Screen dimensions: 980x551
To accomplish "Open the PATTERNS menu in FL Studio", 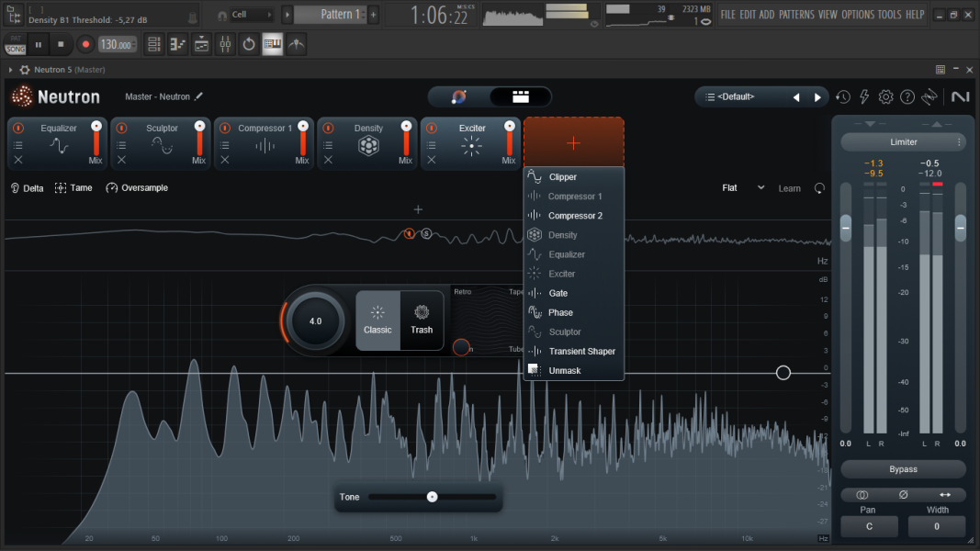I will [795, 15].
